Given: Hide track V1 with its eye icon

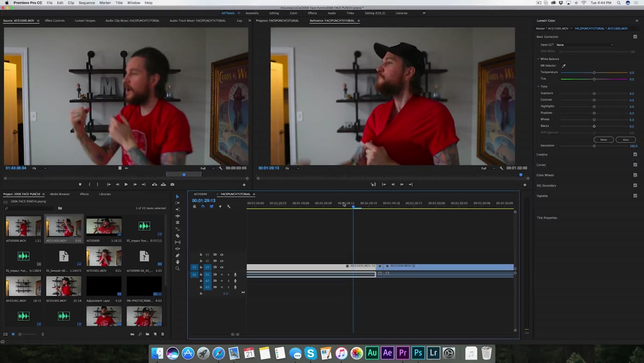Looking at the screenshot, I should [x=222, y=267].
